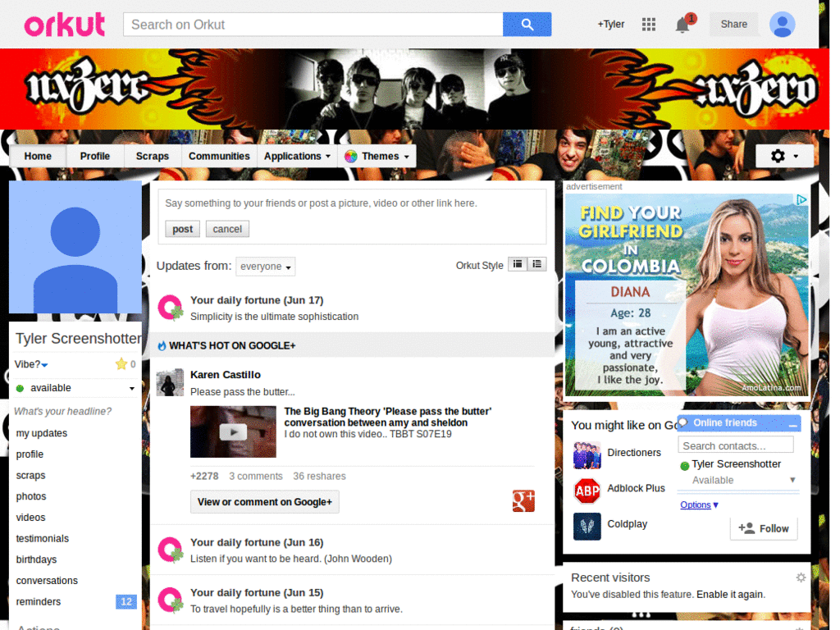Screen dimensions: 840x630
Task: Click the Search contacts field
Action: (x=736, y=445)
